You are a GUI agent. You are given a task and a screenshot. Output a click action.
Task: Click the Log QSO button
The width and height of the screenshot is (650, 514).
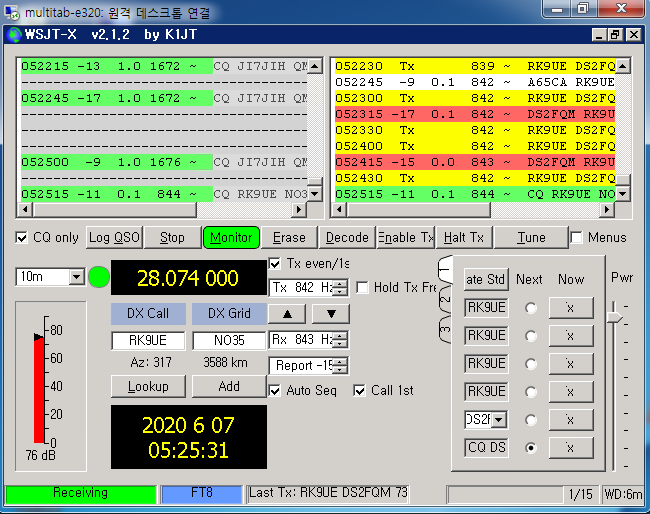coord(114,238)
